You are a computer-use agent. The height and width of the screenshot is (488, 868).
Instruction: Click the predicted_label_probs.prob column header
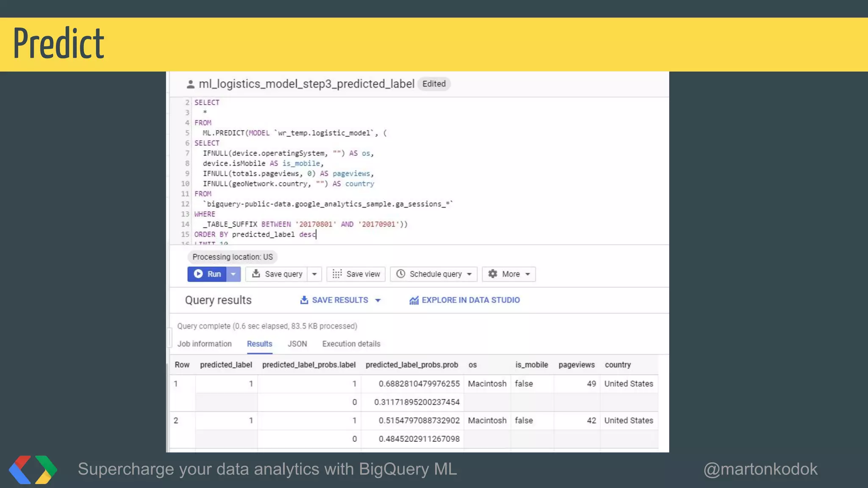tap(412, 365)
